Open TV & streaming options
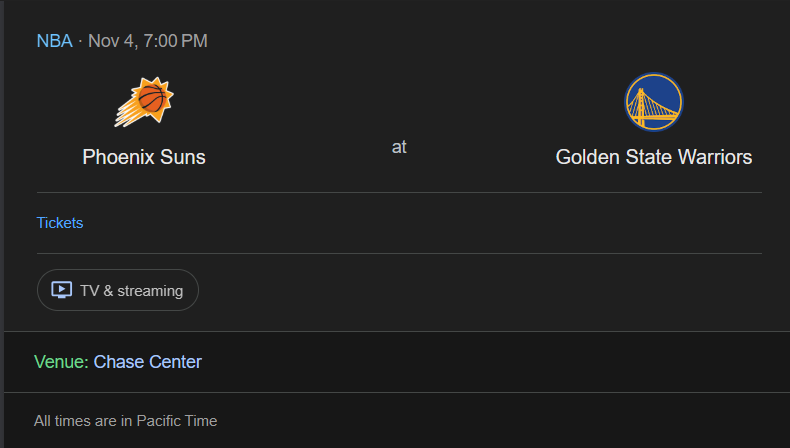The image size is (790, 448). click(x=118, y=290)
